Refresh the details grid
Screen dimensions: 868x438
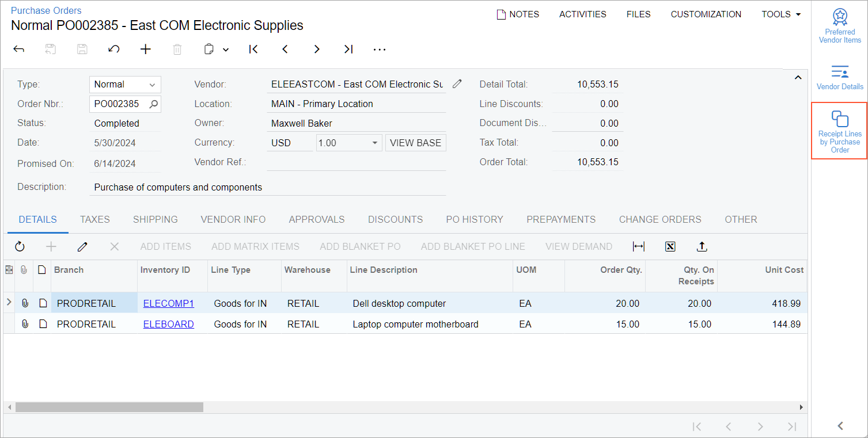[20, 246]
